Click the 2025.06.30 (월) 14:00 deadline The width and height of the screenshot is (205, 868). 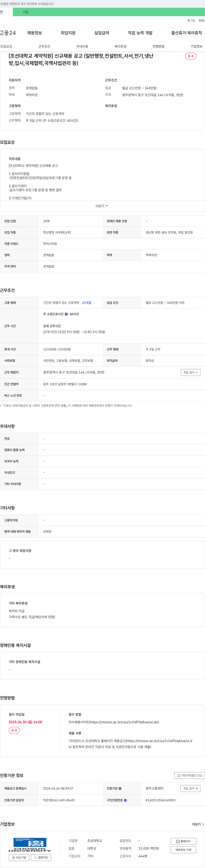(26, 722)
